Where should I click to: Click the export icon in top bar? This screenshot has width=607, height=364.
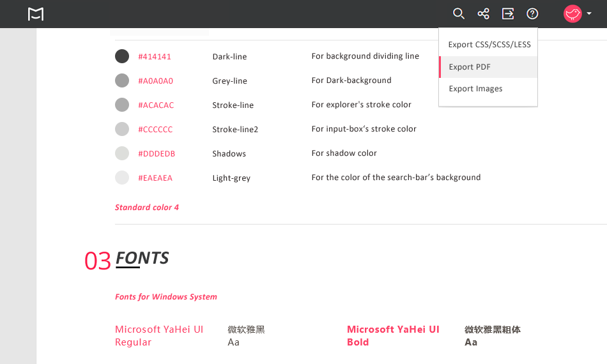coord(508,13)
